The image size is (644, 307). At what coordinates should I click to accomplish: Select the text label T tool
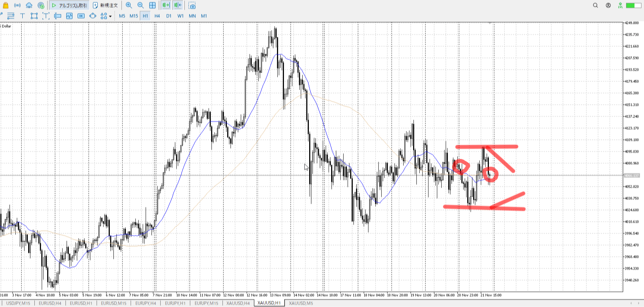(x=22, y=16)
